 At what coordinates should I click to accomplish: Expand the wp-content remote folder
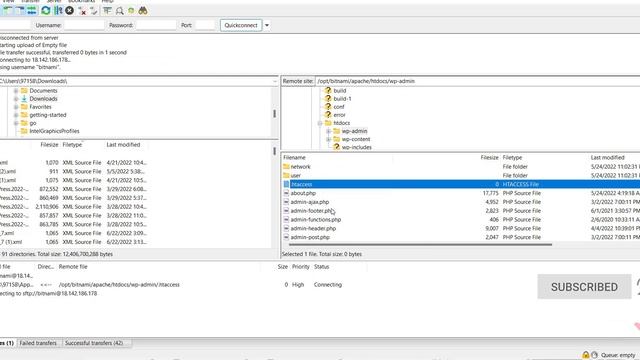coord(328,139)
